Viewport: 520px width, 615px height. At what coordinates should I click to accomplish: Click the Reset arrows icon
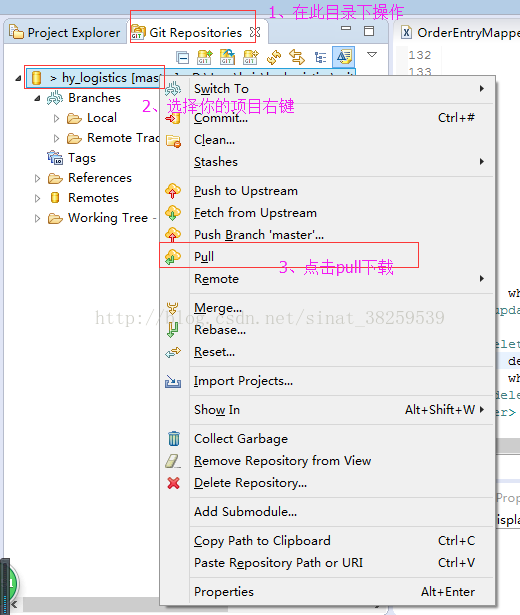coord(173,352)
